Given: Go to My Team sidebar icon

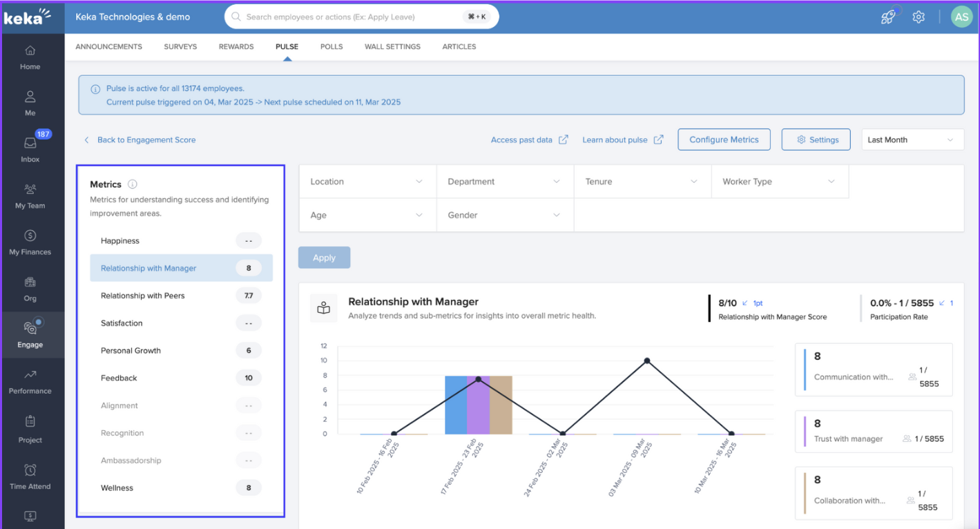Looking at the screenshot, I should click(x=30, y=190).
